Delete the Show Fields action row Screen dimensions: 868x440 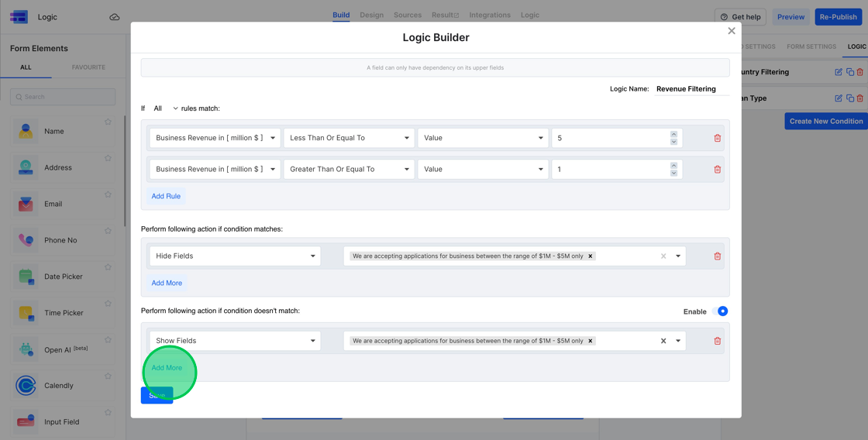pyautogui.click(x=717, y=341)
